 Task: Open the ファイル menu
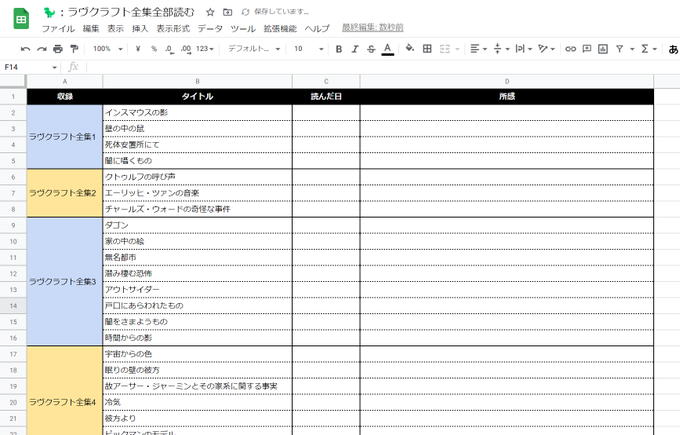point(58,29)
